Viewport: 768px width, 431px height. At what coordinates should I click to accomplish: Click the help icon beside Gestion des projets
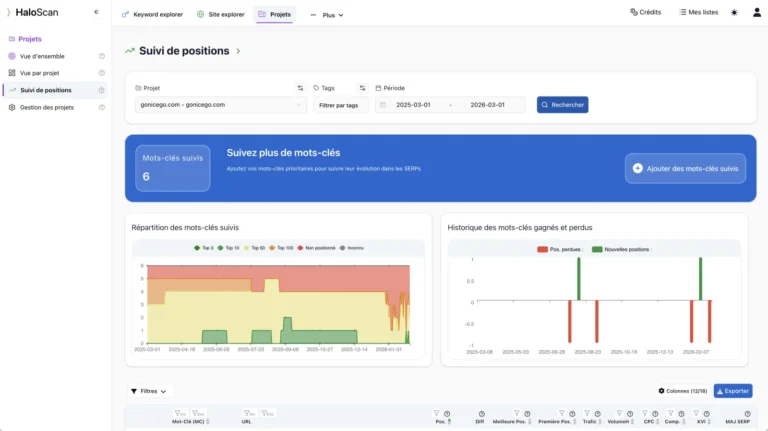pos(102,107)
